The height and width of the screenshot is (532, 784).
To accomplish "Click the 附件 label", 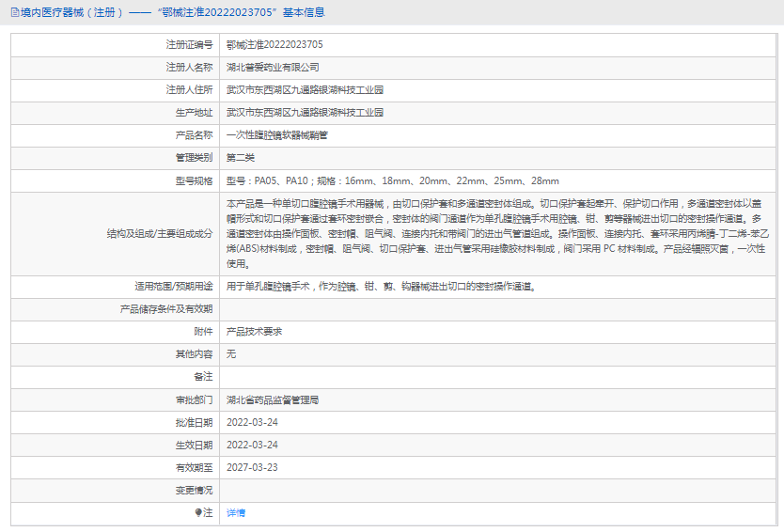I will pyautogui.click(x=203, y=332).
